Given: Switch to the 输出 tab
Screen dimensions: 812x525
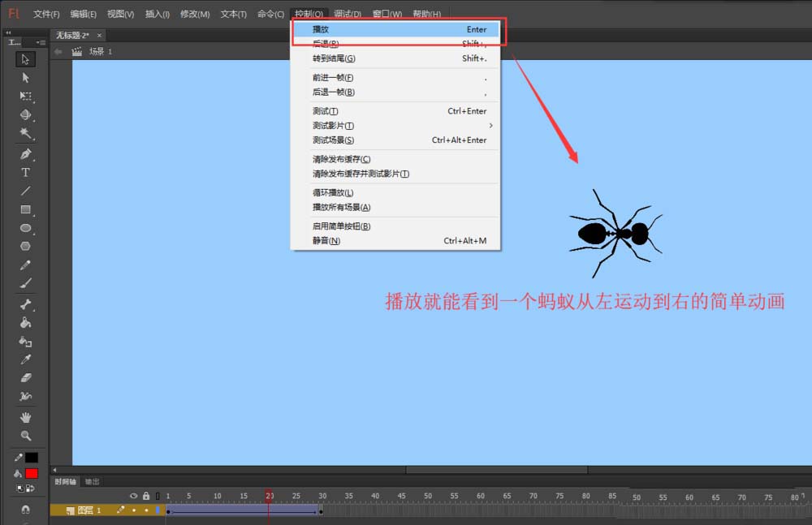Looking at the screenshot, I should [x=92, y=481].
